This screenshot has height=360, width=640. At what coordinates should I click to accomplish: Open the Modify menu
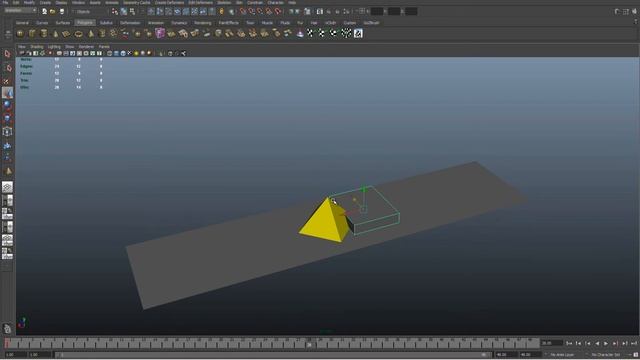[29, 2]
